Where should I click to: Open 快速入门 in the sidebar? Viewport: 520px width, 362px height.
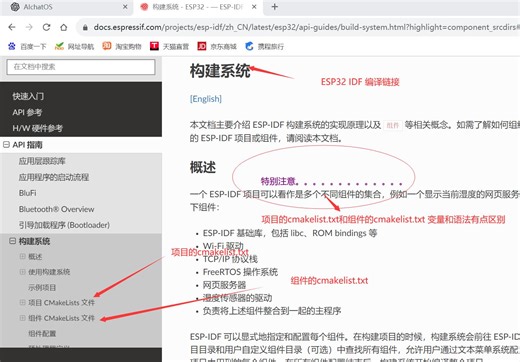28,96
